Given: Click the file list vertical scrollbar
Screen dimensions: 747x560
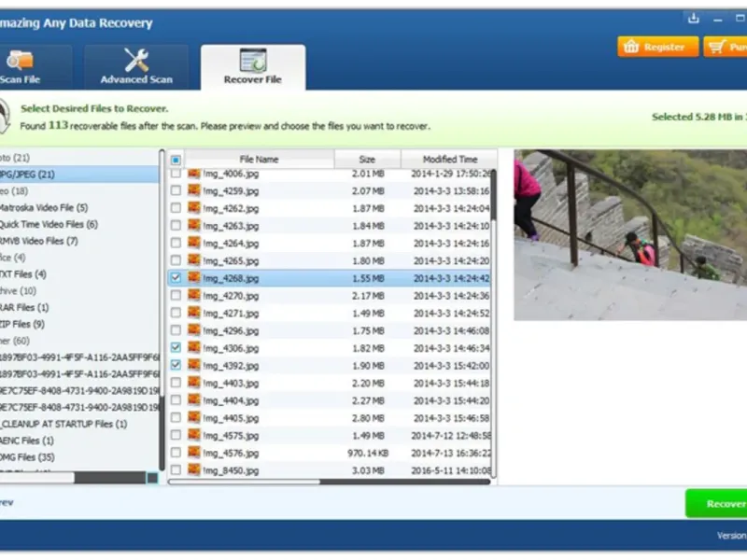Looking at the screenshot, I should [494, 324].
